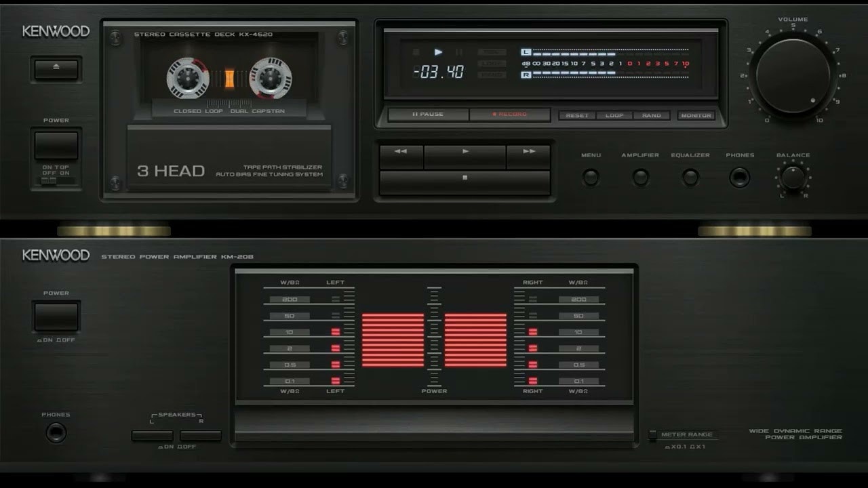Click the stop indicator in the display
Screen dimensions: 868x488
(x=416, y=52)
